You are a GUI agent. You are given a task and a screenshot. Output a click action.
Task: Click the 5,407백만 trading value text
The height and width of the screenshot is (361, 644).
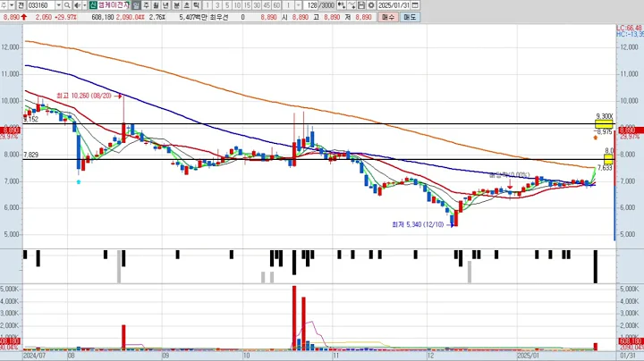click(x=191, y=17)
